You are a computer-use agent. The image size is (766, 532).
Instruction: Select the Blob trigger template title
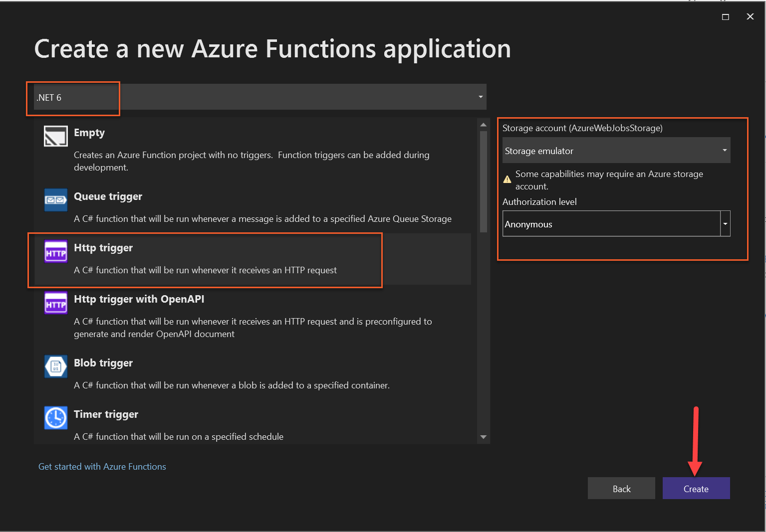click(103, 363)
